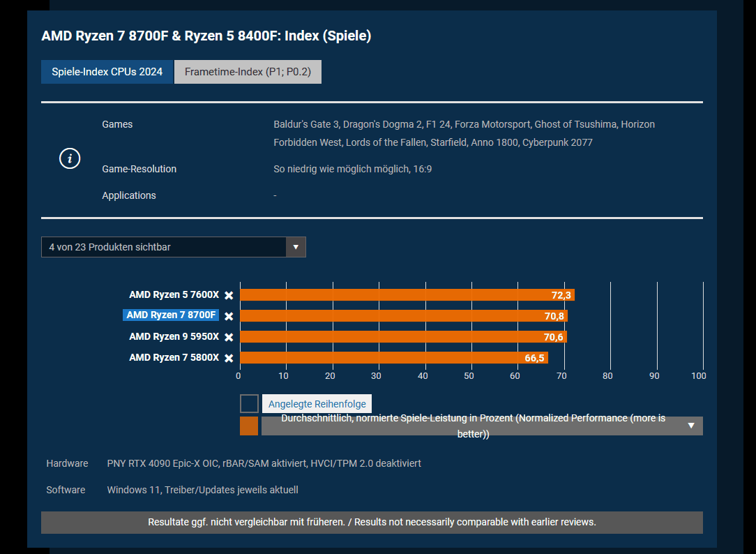Select the AMD Ryzen 7 8700F label
This screenshot has height=554, width=756.
[x=171, y=315]
